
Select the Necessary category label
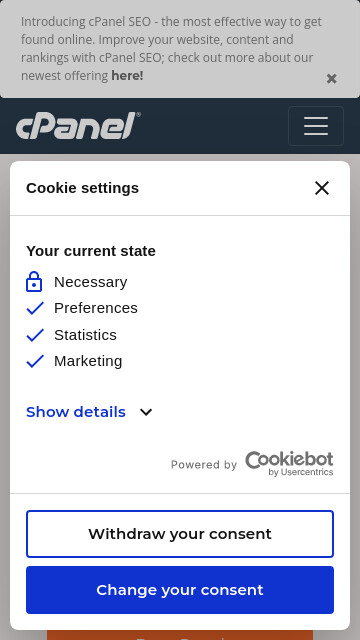point(91,282)
